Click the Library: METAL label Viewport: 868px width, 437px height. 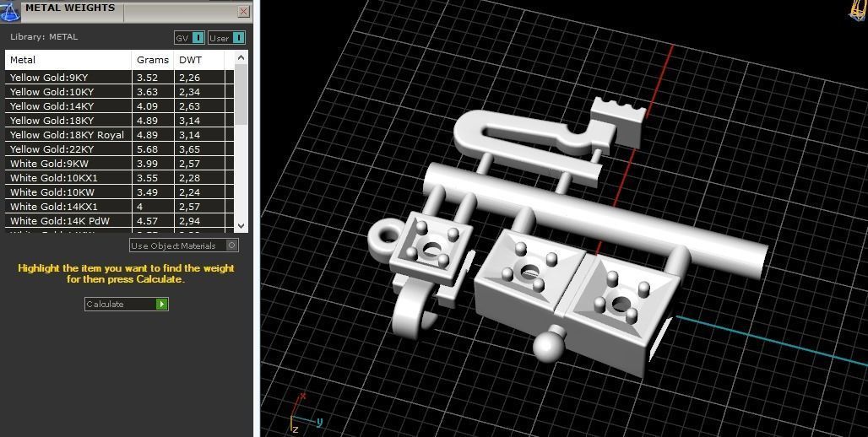pyautogui.click(x=44, y=37)
